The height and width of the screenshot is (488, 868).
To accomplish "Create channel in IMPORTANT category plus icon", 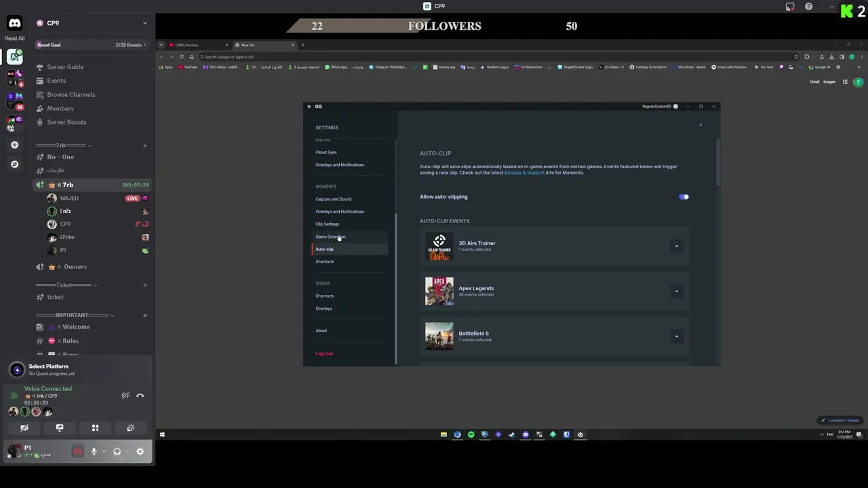I will tap(144, 315).
